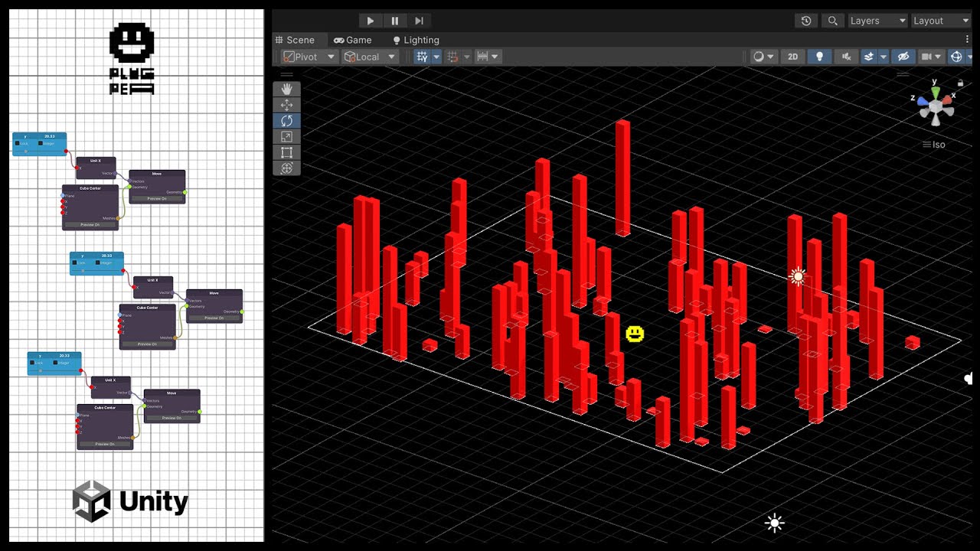Expand the grid visibility dropdown arrow
The image size is (980, 551).
point(436,57)
